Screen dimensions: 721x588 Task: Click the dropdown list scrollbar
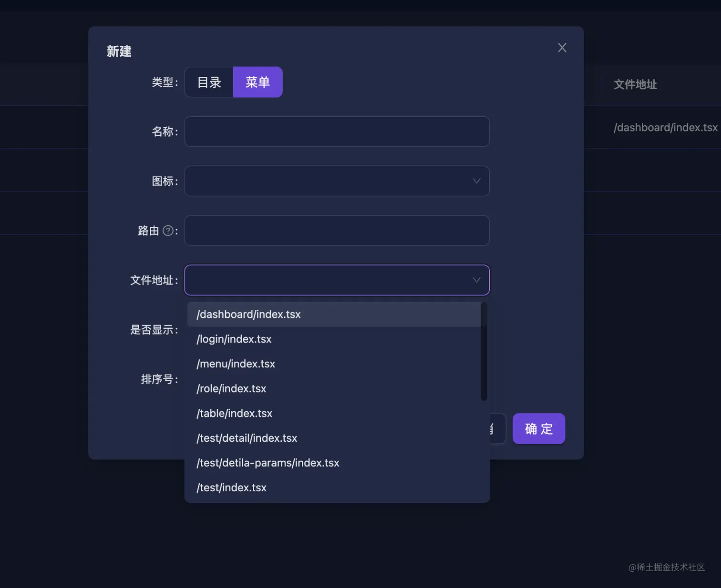484,351
